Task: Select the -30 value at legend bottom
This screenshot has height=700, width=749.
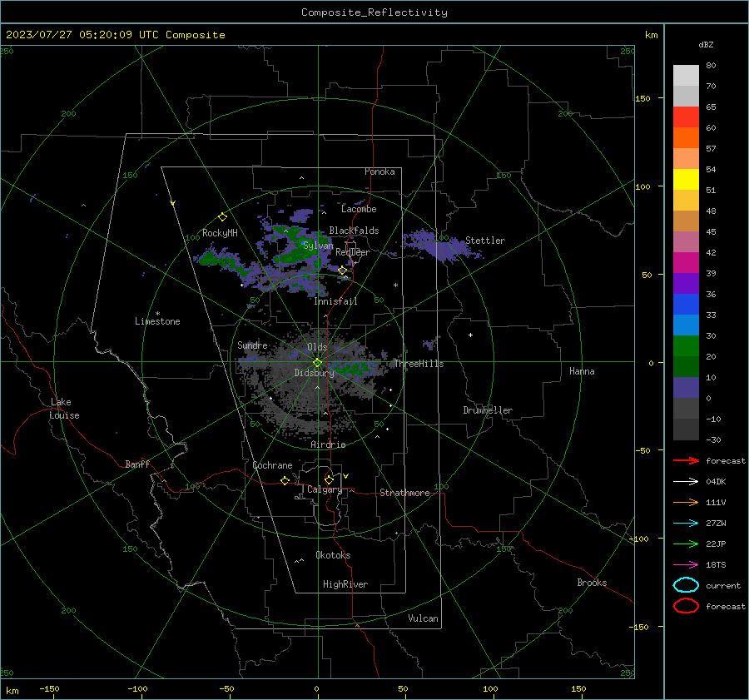Action: tap(713, 439)
